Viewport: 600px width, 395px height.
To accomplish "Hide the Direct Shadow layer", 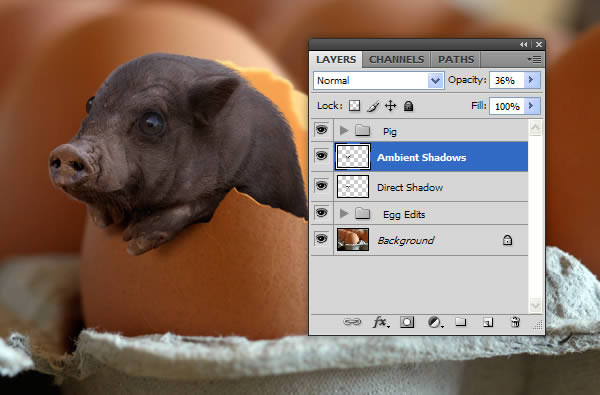I will [321, 186].
